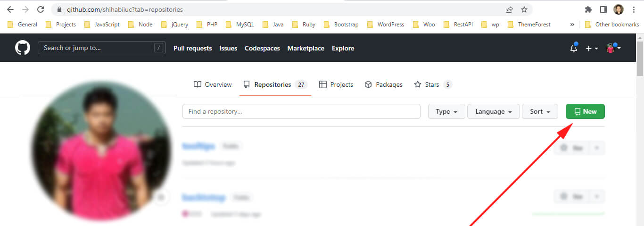Click the GitHub Octocat logo
The image size is (644, 226).
pos(23,48)
